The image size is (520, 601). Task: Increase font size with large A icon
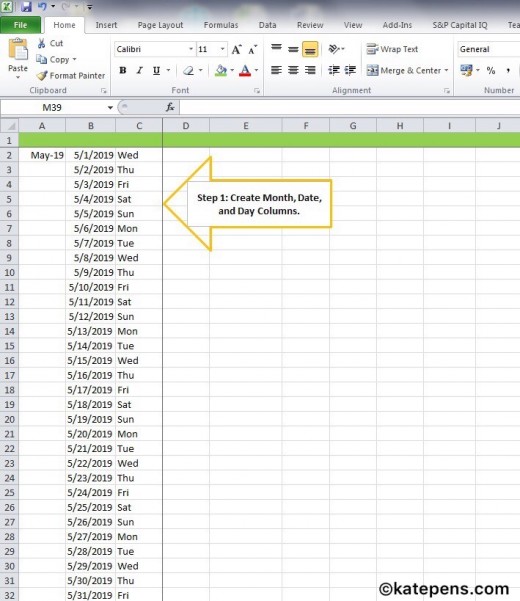point(236,49)
